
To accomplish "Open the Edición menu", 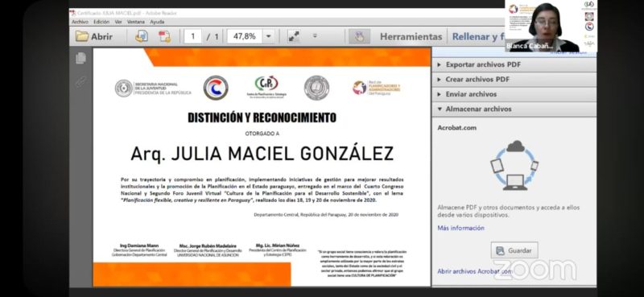I will [x=101, y=23].
